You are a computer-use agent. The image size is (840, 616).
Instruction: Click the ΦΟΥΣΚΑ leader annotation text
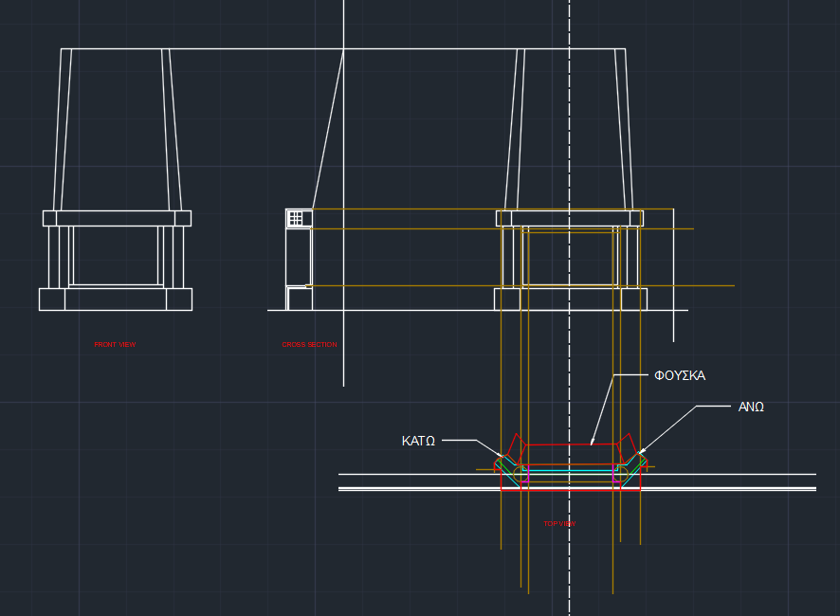680,376
